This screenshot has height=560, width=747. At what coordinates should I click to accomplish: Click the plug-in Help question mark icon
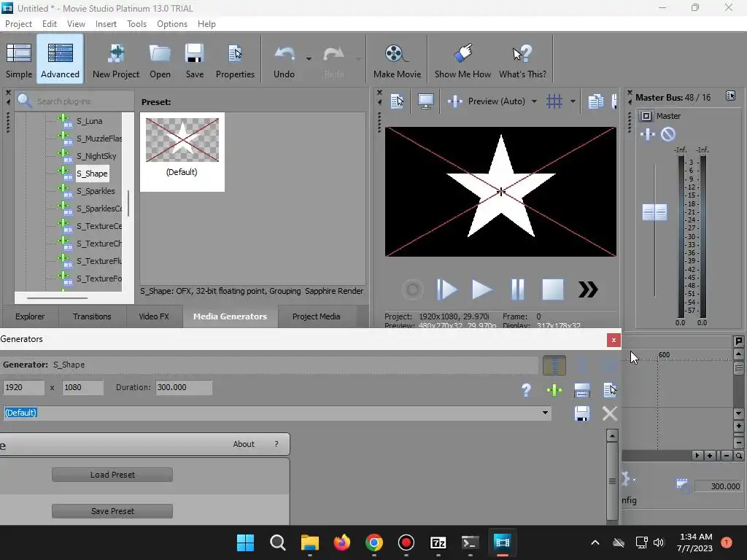pyautogui.click(x=526, y=390)
